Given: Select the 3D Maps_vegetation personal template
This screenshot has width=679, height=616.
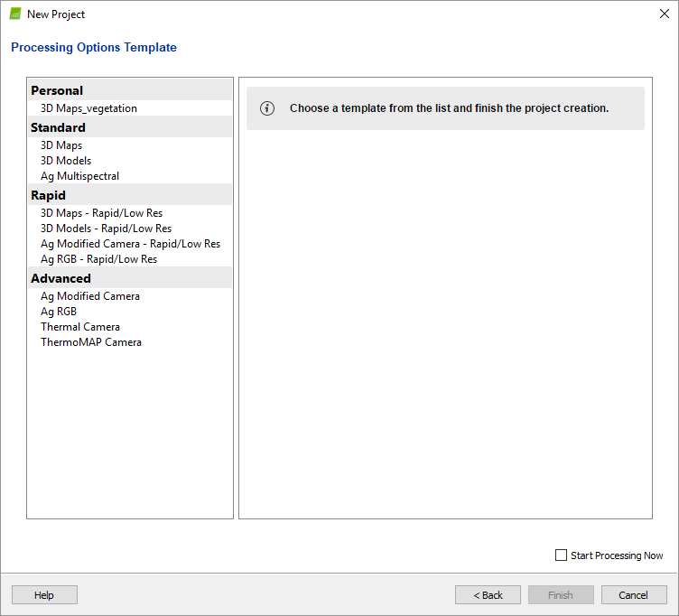Looking at the screenshot, I should [88, 108].
